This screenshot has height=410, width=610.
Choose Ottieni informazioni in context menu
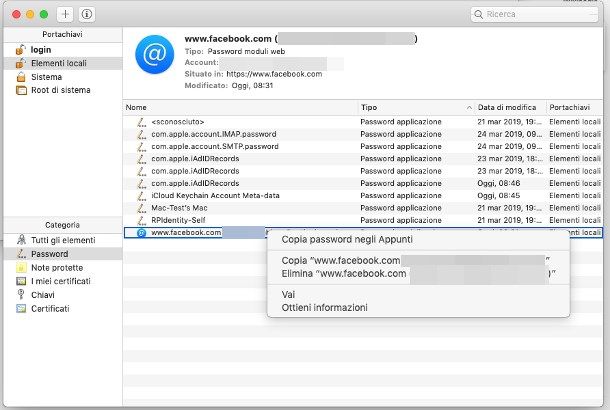click(x=324, y=308)
